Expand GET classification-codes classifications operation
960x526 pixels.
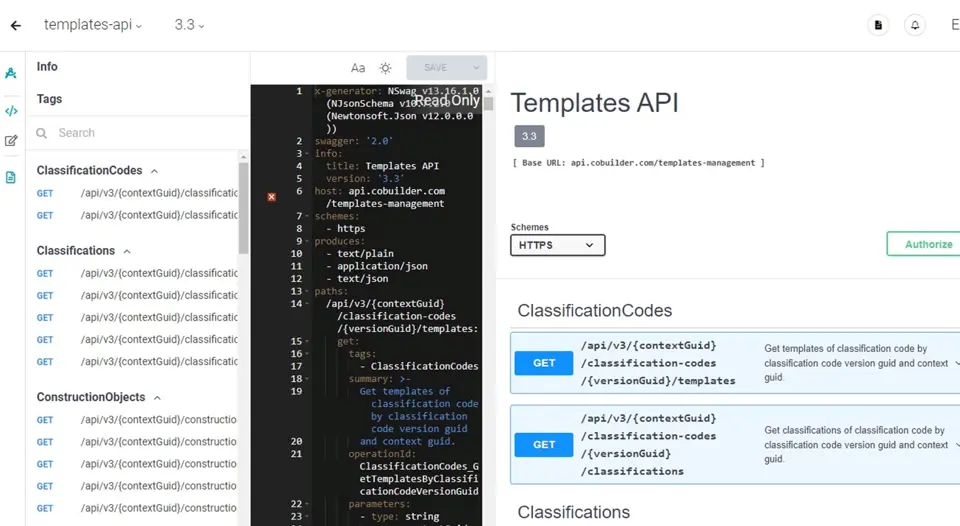pos(735,445)
